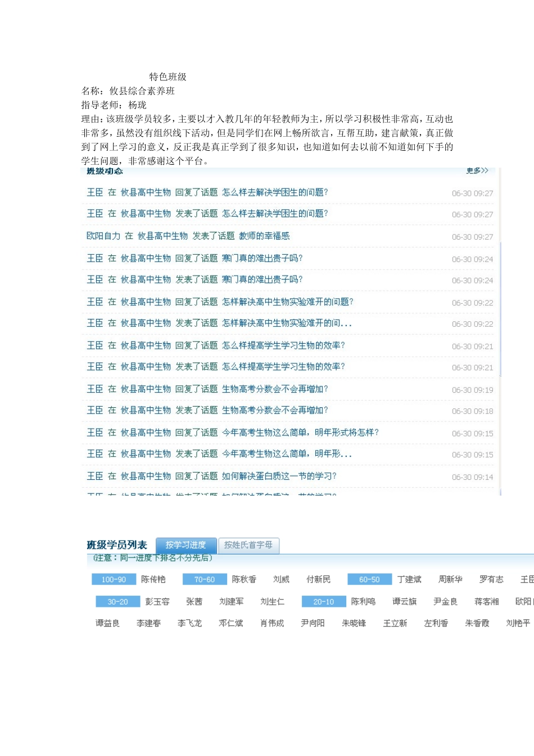Select student 李飞龙
This screenshot has width=534, height=756.
(190, 623)
